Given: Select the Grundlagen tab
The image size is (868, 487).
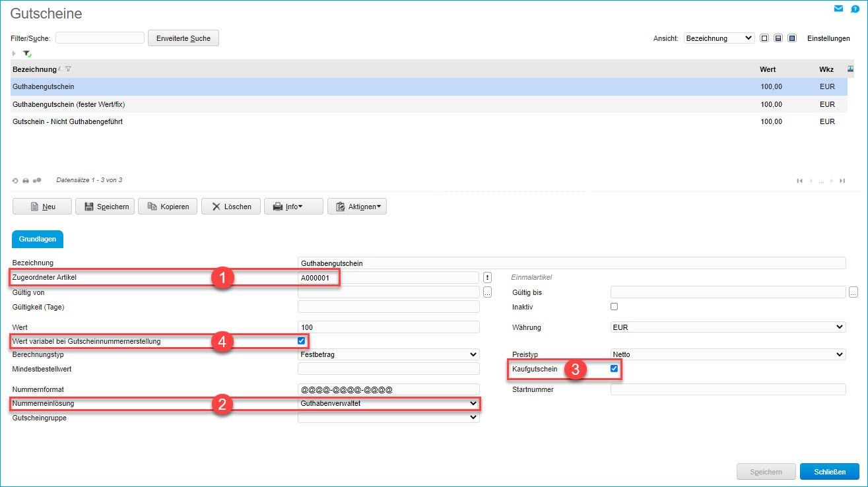Looking at the screenshot, I should click(x=38, y=240).
